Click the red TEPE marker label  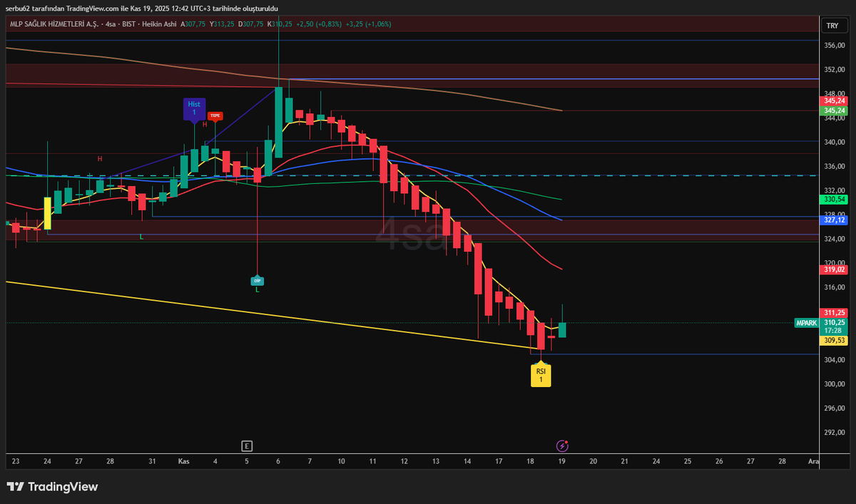pos(215,115)
